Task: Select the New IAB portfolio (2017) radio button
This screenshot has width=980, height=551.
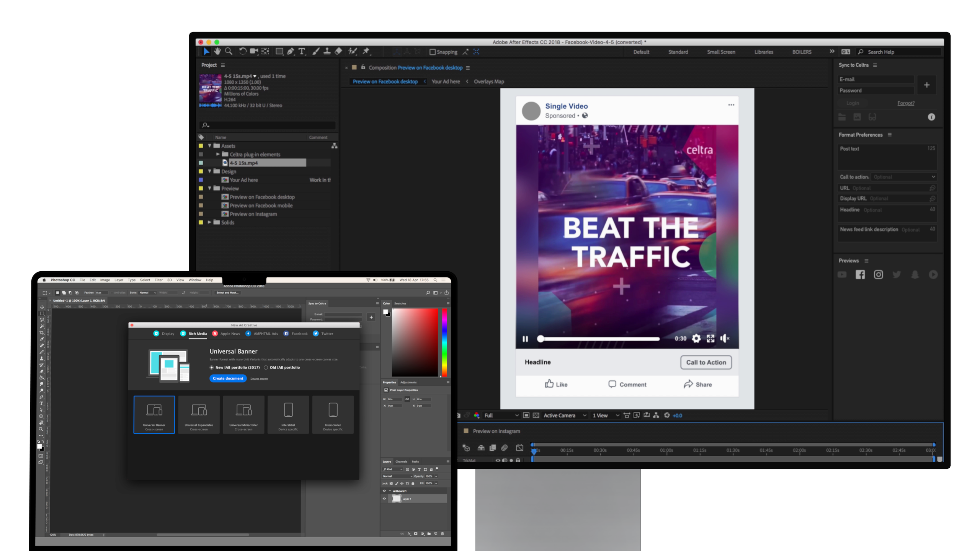Action: [212, 367]
